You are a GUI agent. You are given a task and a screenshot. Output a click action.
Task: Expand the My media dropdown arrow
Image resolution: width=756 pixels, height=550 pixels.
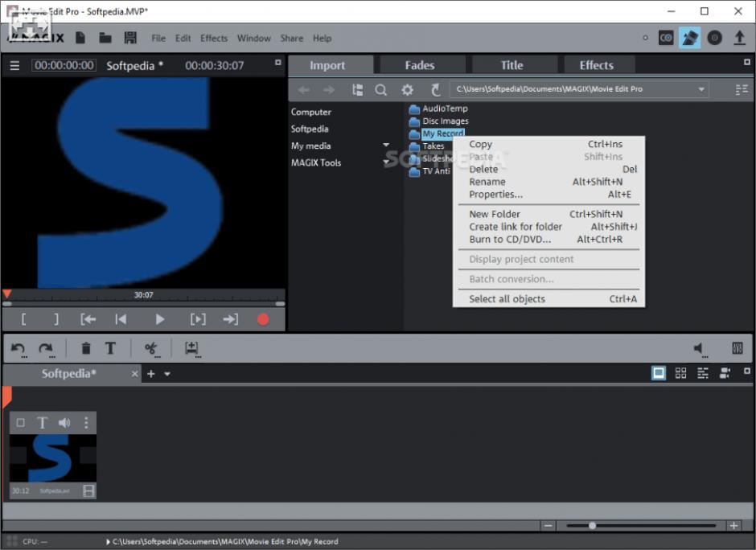click(387, 146)
